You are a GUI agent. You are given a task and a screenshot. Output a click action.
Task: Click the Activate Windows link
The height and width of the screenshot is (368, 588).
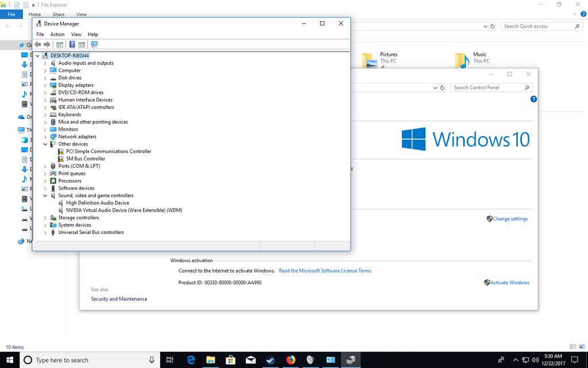click(x=509, y=283)
